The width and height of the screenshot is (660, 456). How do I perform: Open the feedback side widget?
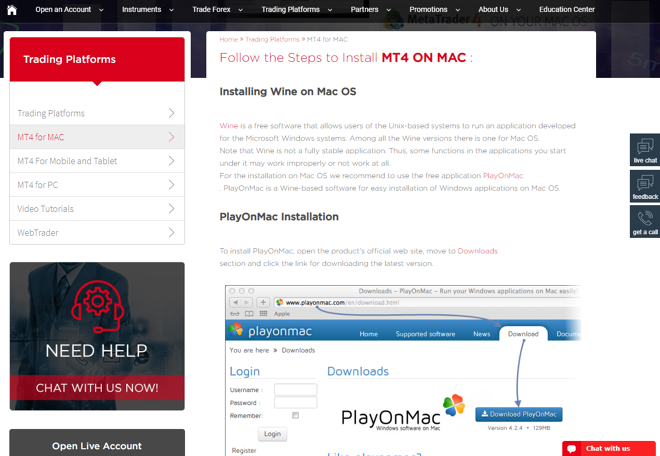[645, 186]
